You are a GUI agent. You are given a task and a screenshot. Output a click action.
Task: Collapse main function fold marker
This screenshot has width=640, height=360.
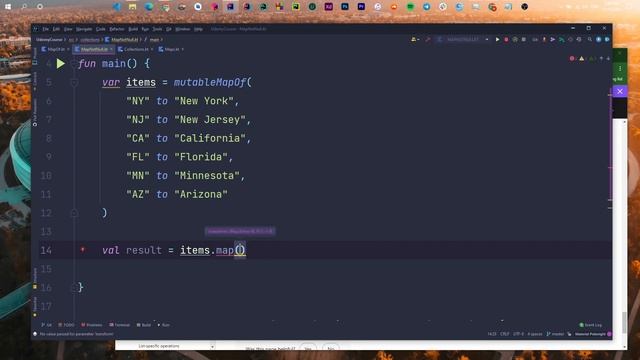[x=74, y=64]
